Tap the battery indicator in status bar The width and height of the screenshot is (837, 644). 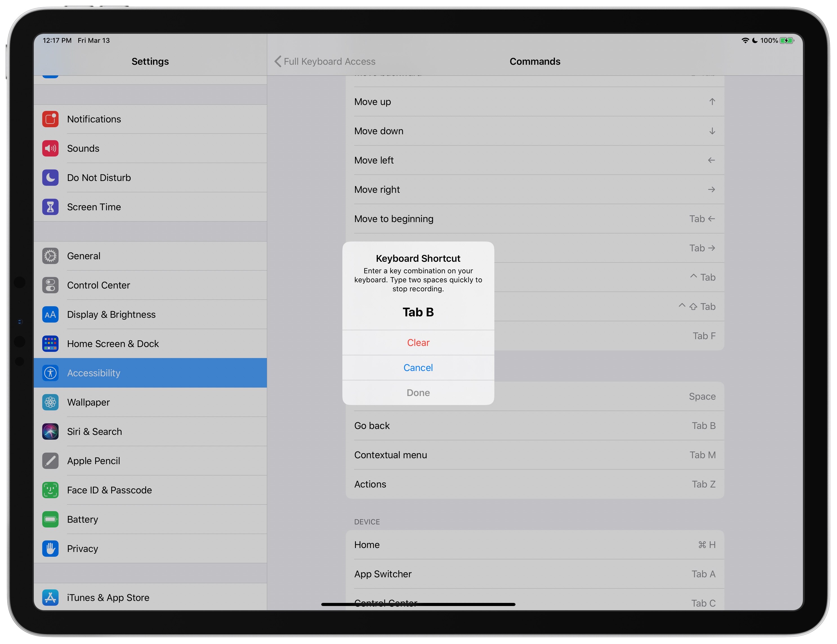pyautogui.click(x=787, y=40)
